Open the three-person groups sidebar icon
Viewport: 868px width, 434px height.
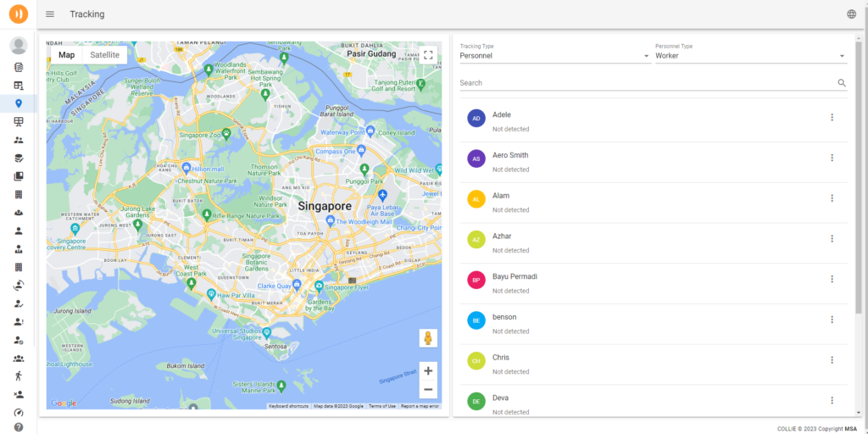19,359
